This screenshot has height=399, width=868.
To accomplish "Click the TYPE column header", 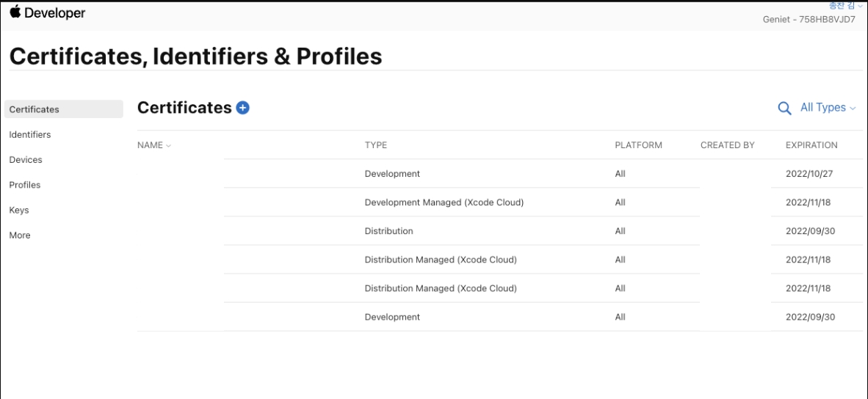I will click(375, 145).
